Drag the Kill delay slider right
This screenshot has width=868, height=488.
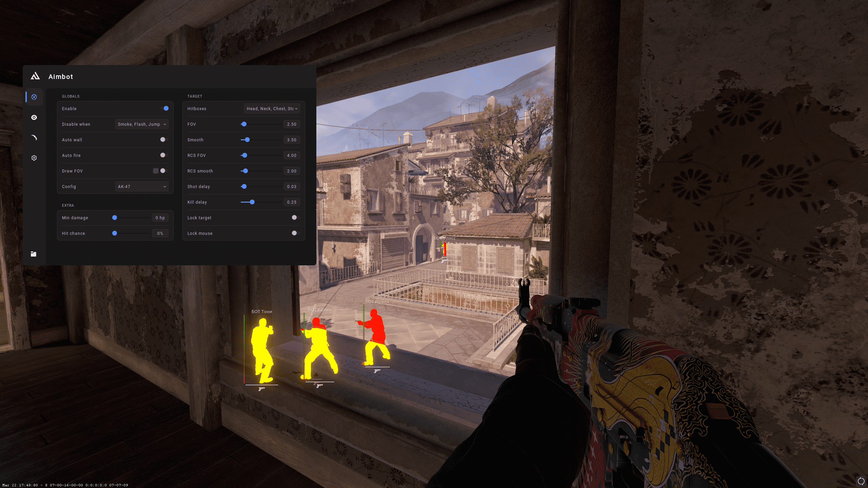(252, 202)
